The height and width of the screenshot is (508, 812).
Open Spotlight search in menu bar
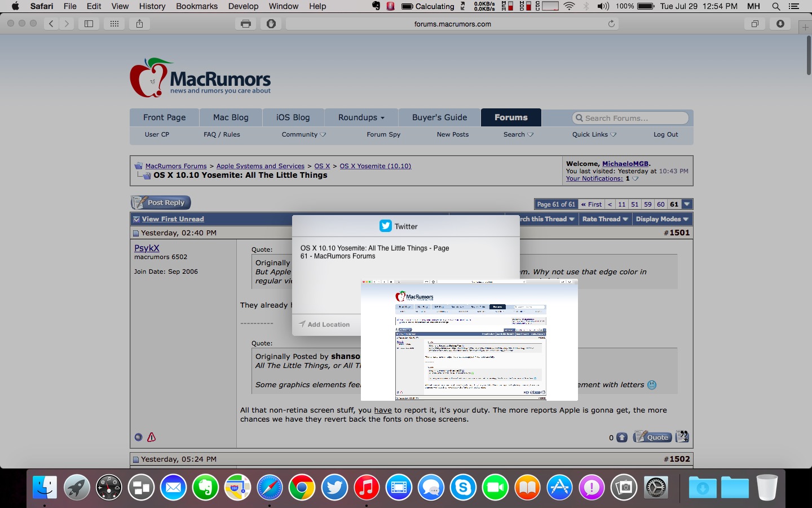[776, 6]
